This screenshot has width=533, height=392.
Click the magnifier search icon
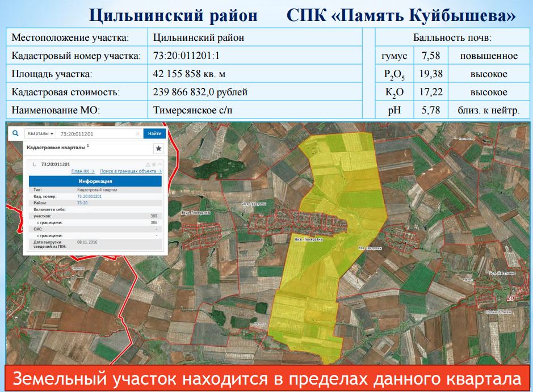[15, 133]
